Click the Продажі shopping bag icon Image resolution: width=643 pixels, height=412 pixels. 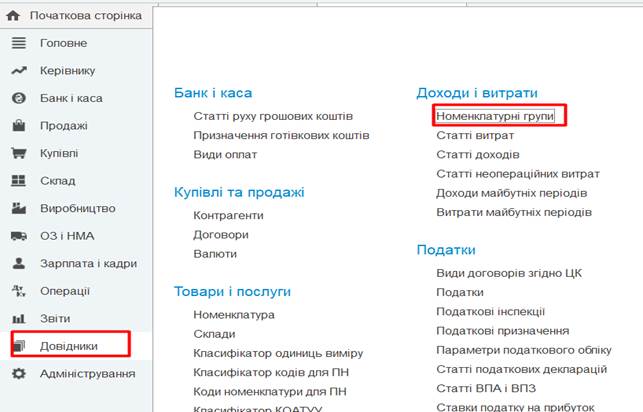(x=17, y=126)
